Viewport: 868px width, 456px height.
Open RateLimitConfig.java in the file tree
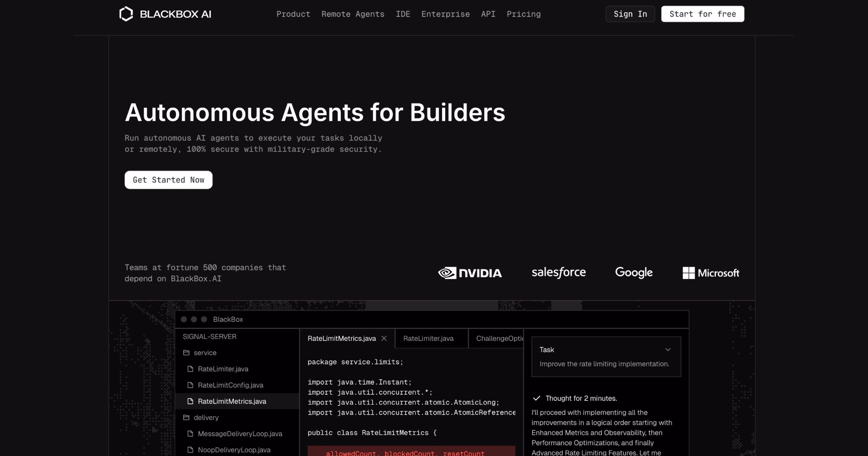(230, 385)
